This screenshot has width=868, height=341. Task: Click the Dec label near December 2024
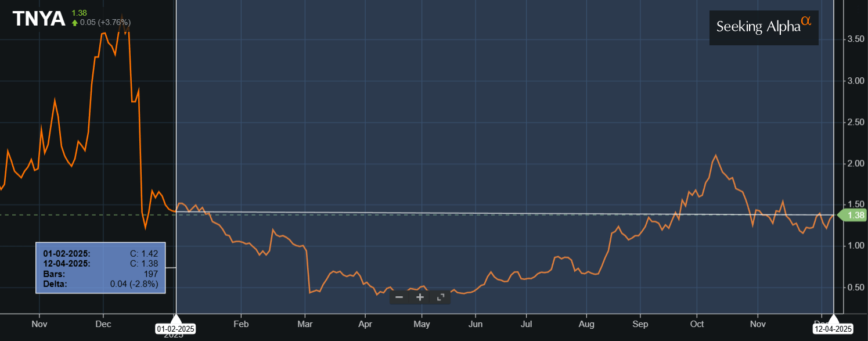(x=103, y=323)
